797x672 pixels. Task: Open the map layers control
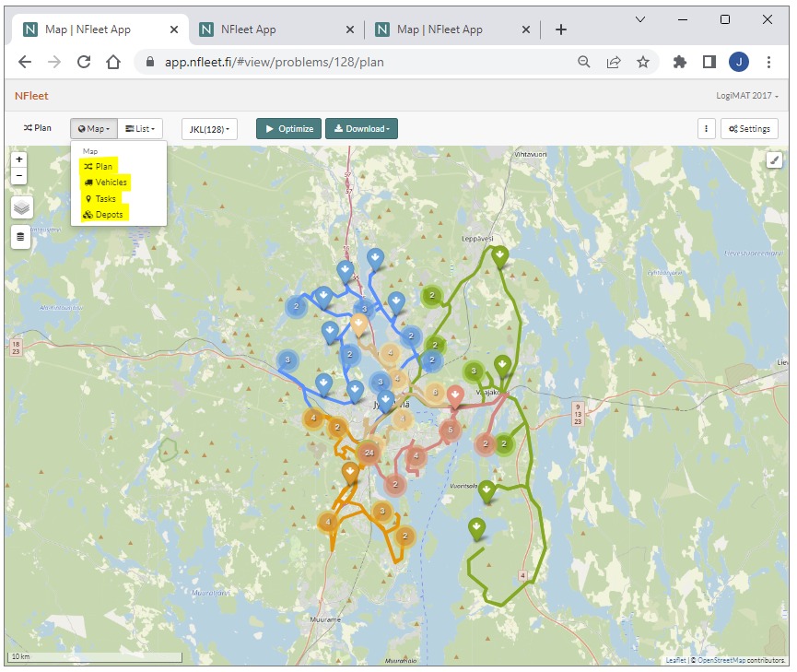tap(21, 207)
